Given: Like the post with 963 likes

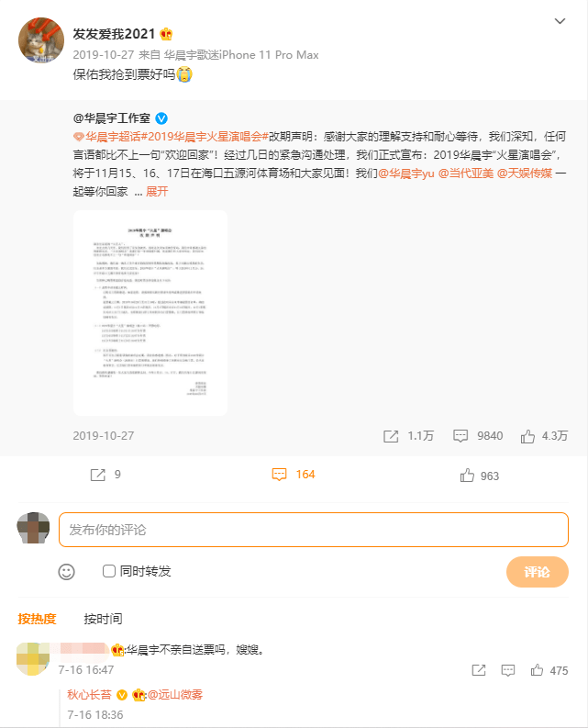Looking at the screenshot, I should [x=467, y=475].
